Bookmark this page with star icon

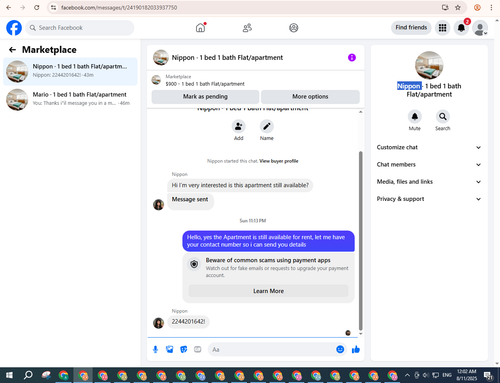coord(458,7)
